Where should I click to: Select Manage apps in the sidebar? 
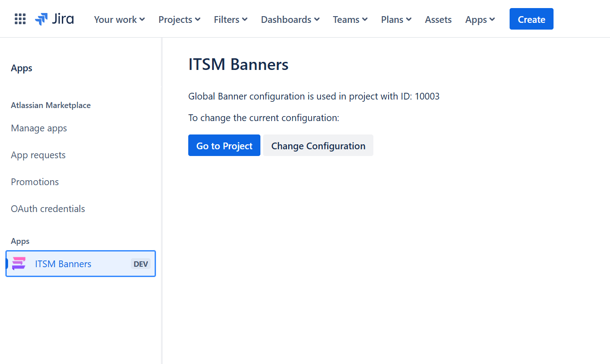click(39, 128)
